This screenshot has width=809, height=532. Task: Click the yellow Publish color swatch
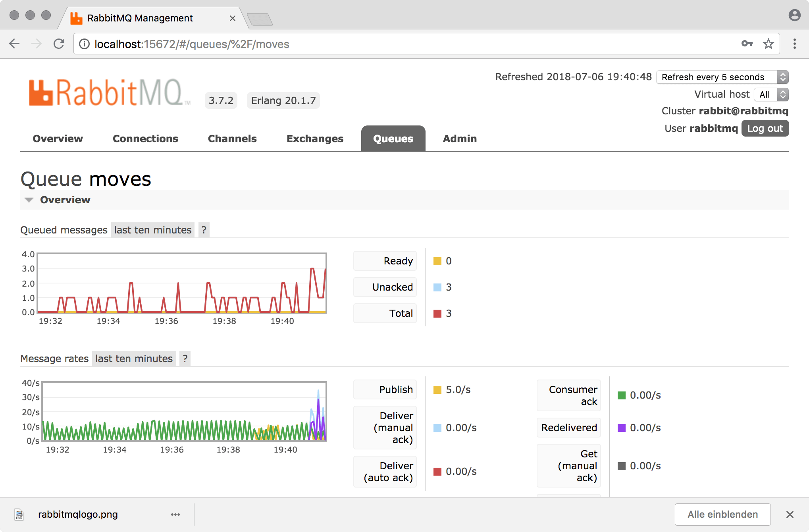click(437, 390)
